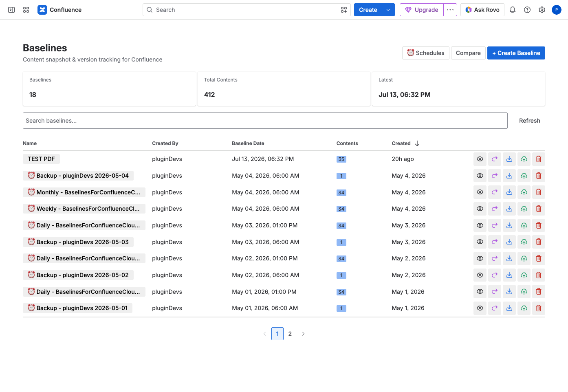Download Backup - pluginDevs 2026-05-01 baseline

pos(509,308)
